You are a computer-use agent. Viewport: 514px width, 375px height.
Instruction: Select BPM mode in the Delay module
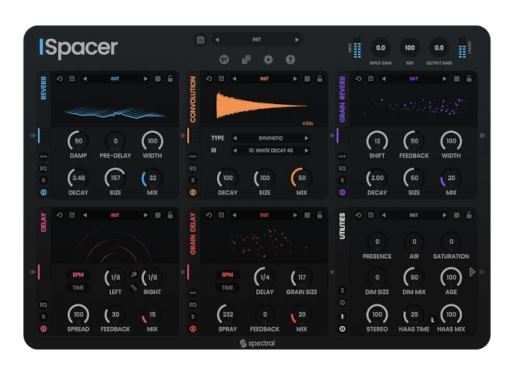(78, 275)
